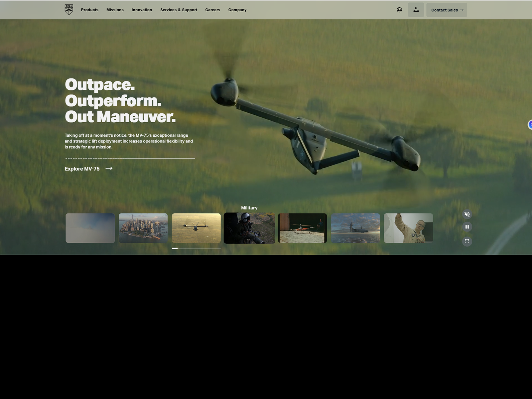
Task: Open the Company menu
Action: click(237, 10)
